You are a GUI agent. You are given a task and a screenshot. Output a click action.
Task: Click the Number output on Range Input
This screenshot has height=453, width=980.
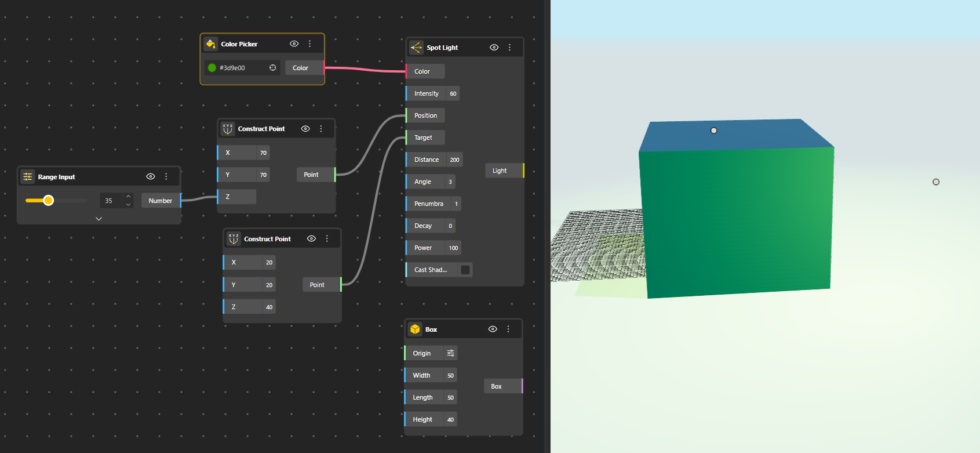pyautogui.click(x=161, y=201)
